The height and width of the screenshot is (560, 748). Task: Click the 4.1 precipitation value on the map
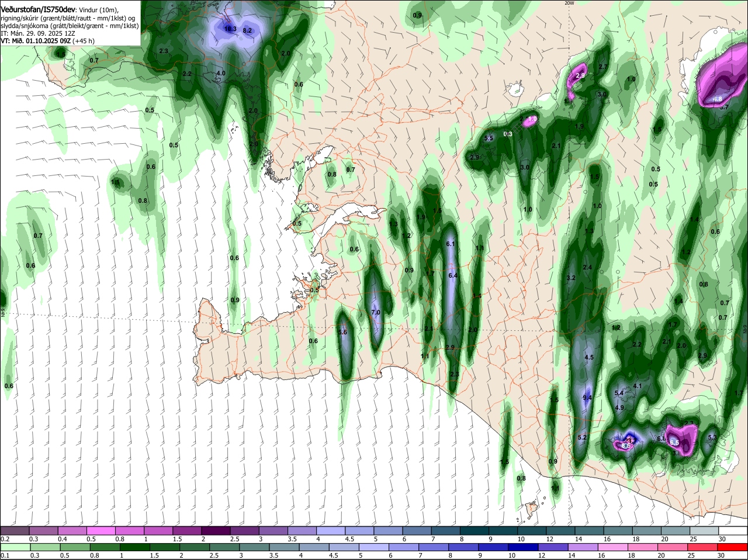(x=638, y=386)
